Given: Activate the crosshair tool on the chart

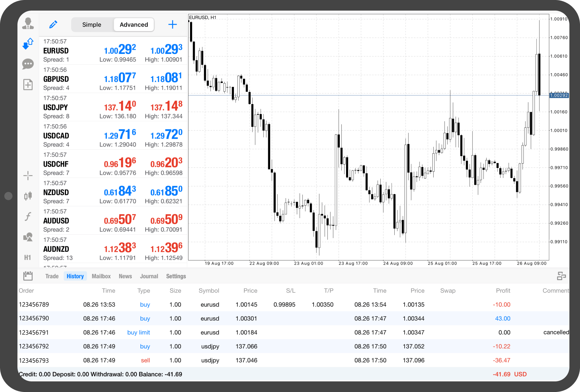Looking at the screenshot, I should pyautogui.click(x=28, y=175).
